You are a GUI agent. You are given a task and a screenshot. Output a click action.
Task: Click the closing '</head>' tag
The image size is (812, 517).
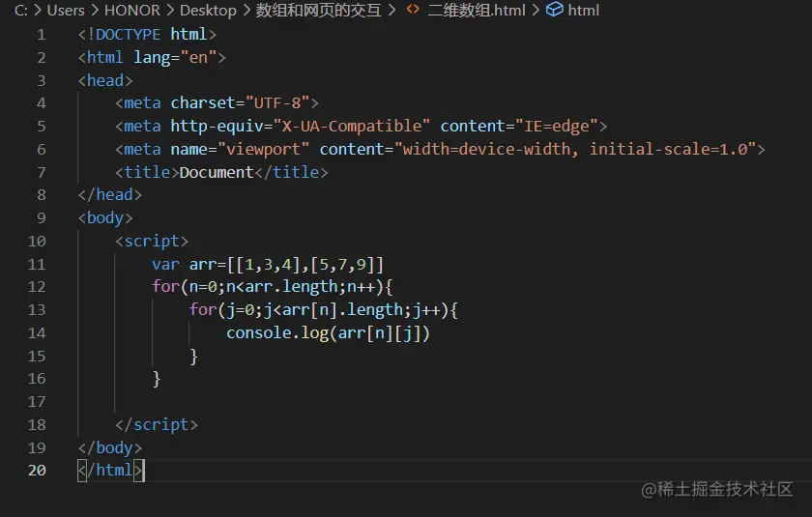[x=110, y=194]
